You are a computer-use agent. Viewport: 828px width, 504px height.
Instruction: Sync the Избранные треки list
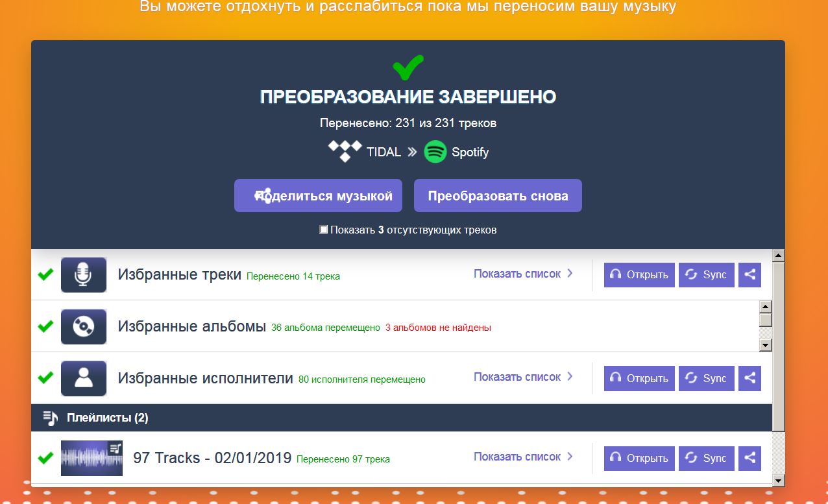[707, 274]
